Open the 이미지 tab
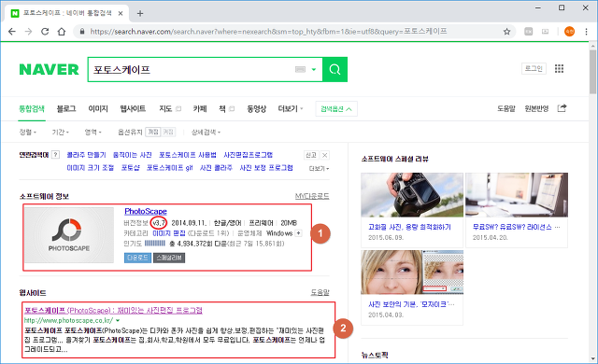Image resolution: width=598 pixels, height=364 pixels. click(x=98, y=109)
